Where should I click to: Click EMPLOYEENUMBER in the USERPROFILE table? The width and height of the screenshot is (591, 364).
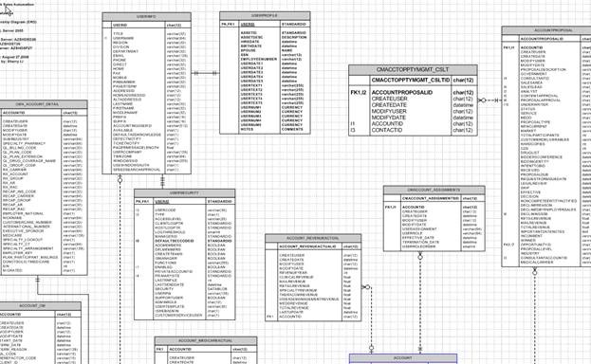pyautogui.click(x=259, y=59)
